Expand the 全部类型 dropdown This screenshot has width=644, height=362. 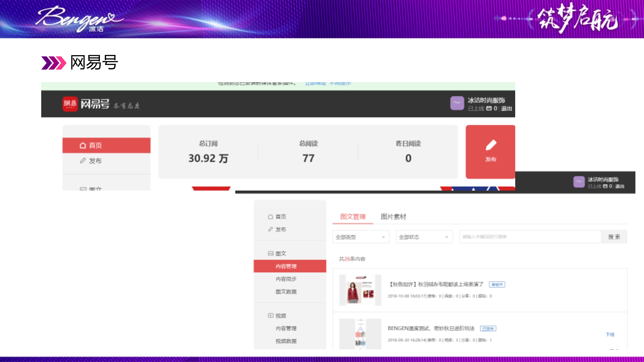coord(361,237)
